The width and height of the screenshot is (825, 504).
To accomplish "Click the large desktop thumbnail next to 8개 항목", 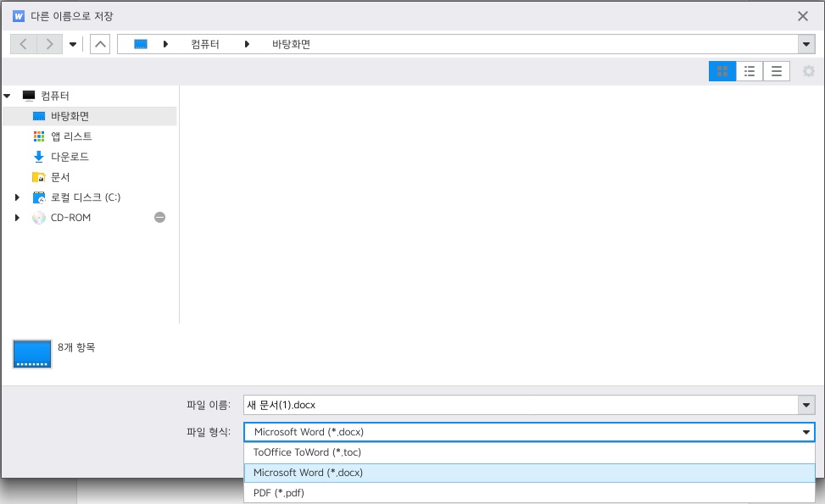I will (x=32, y=354).
